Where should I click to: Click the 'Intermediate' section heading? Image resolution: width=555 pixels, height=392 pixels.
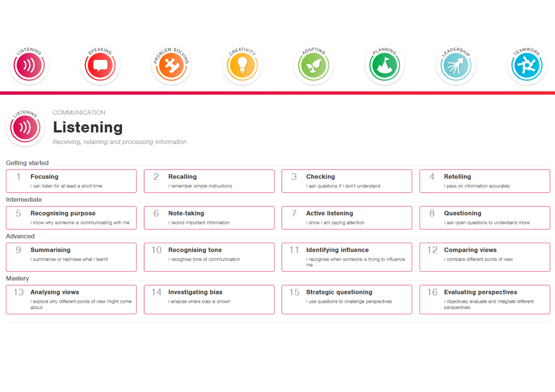pyautogui.click(x=24, y=200)
